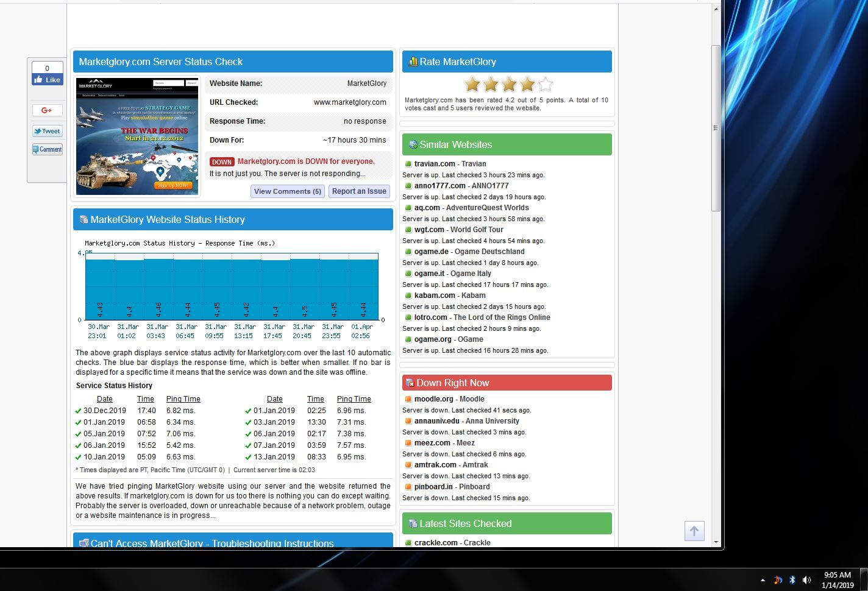Viewport: 868px width, 591px height.
Task: Click the Report an Issue button
Action: click(x=359, y=191)
